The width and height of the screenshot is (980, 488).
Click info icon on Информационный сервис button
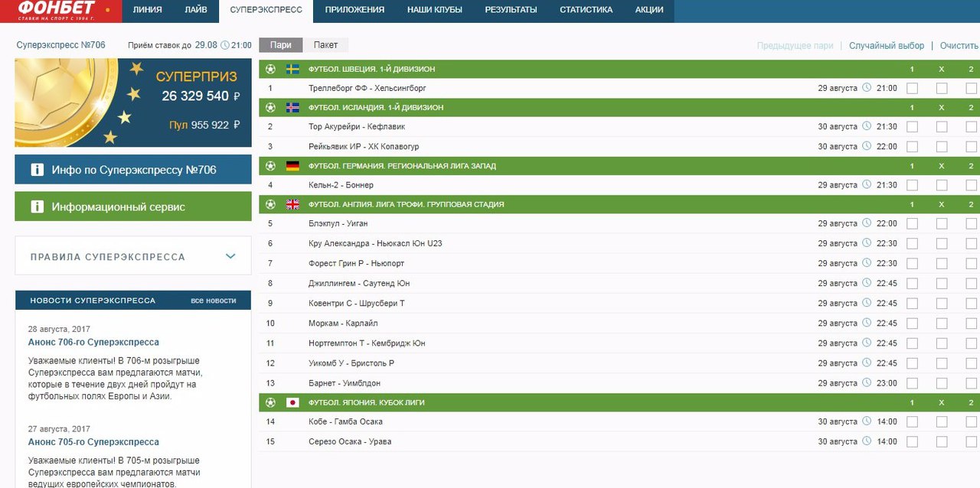pos(37,207)
